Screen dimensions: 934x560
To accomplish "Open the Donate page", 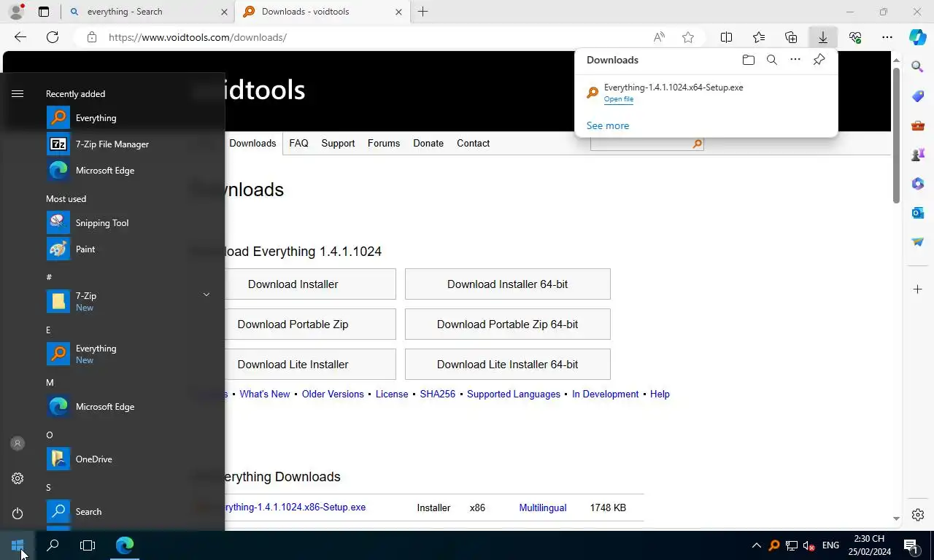I will (428, 143).
